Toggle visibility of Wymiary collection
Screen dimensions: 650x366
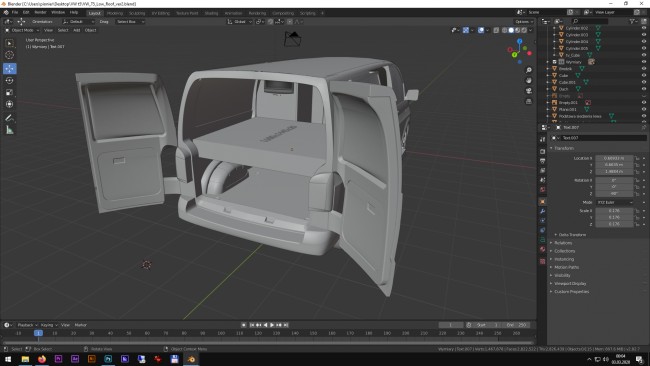pyautogui.click(x=644, y=62)
